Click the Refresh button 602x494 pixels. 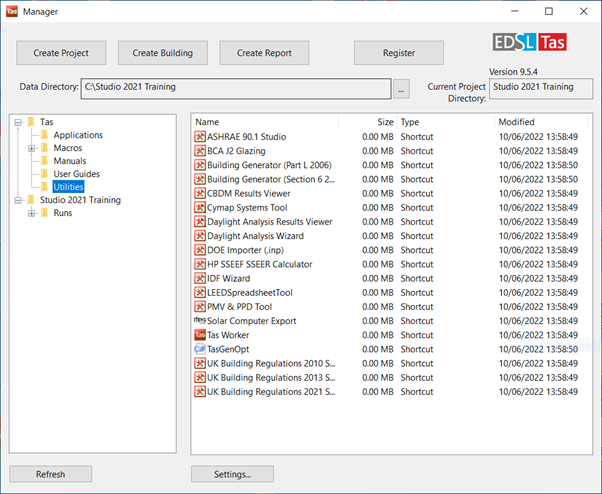(51, 474)
